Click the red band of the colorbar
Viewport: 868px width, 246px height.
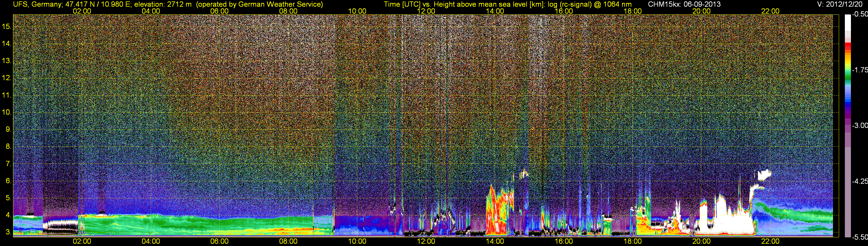pos(848,47)
